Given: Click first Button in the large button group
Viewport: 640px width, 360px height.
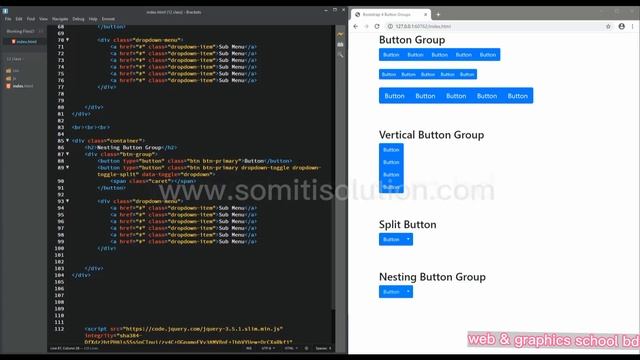Looking at the screenshot, I should [x=394, y=96].
